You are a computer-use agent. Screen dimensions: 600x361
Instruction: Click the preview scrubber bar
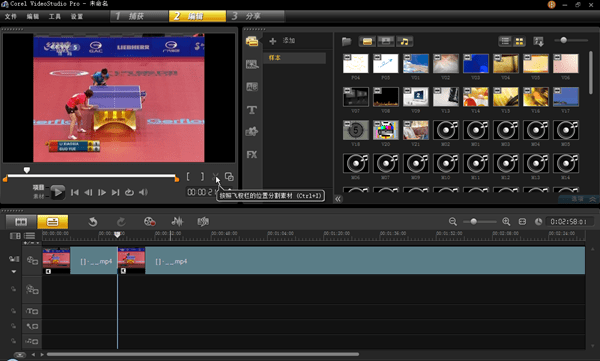coord(91,176)
